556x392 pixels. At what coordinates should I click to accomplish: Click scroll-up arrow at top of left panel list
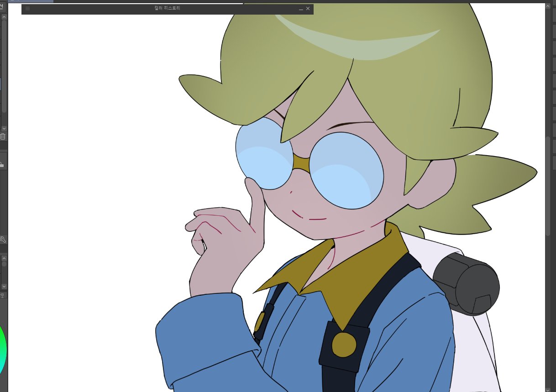[4, 17]
